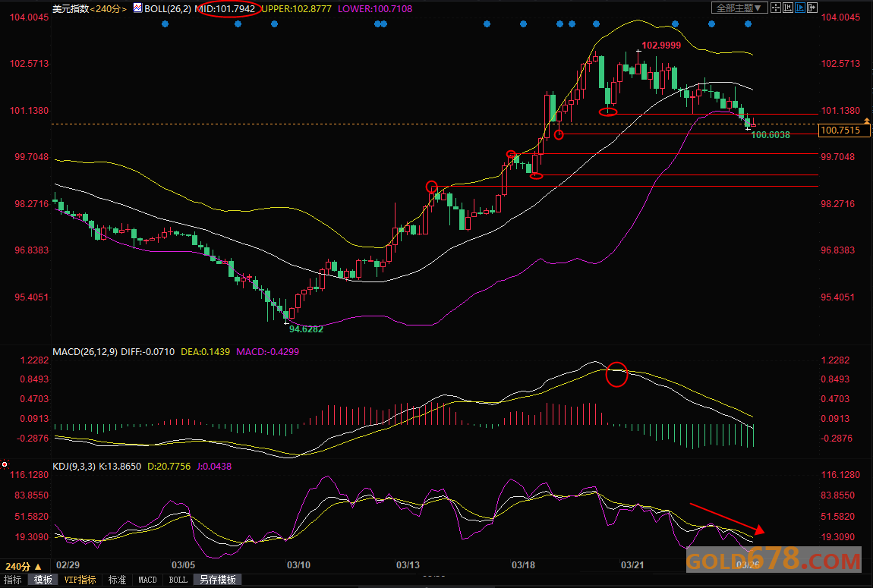
Task: Click the high price label 102.9999
Action: pos(661,45)
